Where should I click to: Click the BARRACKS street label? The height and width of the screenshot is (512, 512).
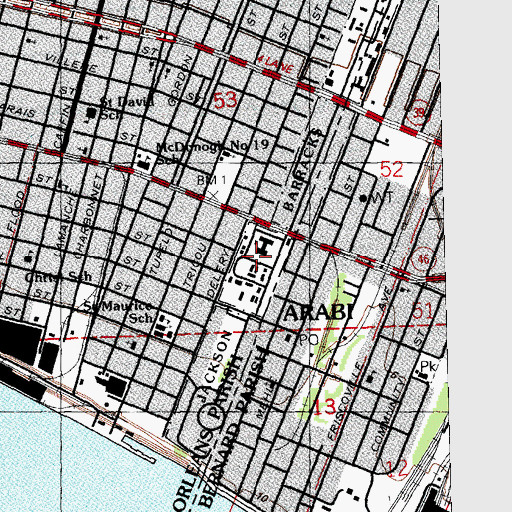pos(303,170)
